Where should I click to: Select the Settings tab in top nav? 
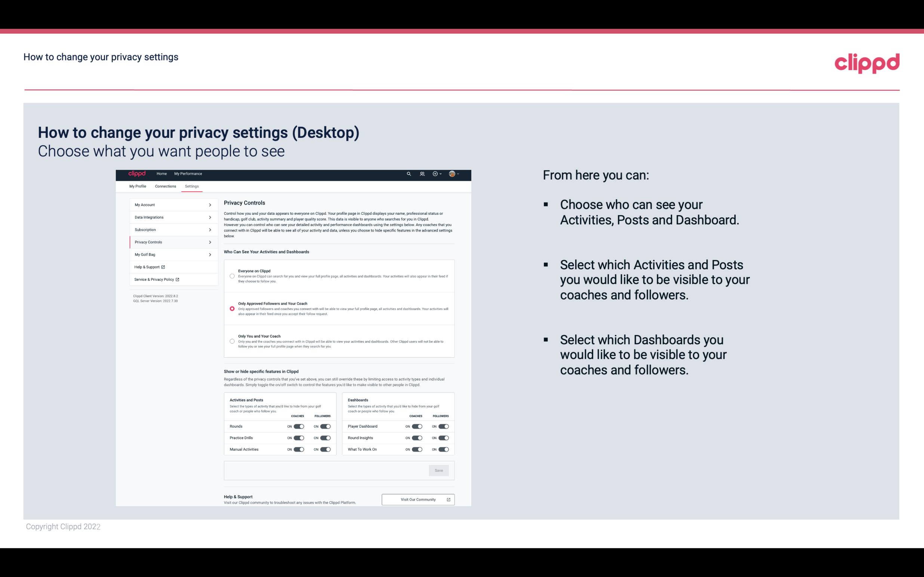point(192,186)
